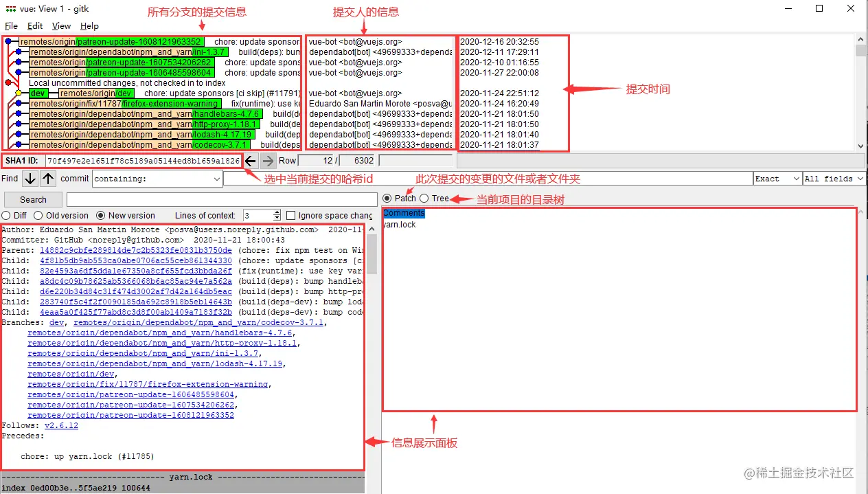Screen dimensions: 868x494
Task: Follow link dependabot/npm_and_yarn/ini-1.3.7
Action: pos(144,353)
